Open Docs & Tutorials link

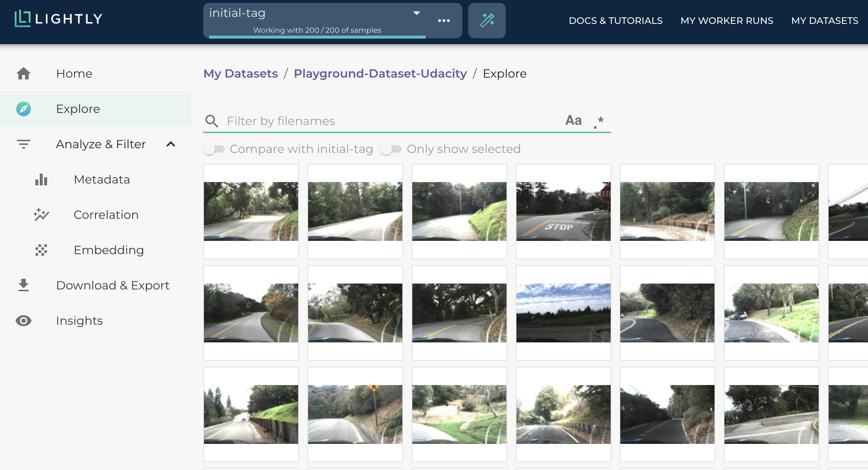615,21
